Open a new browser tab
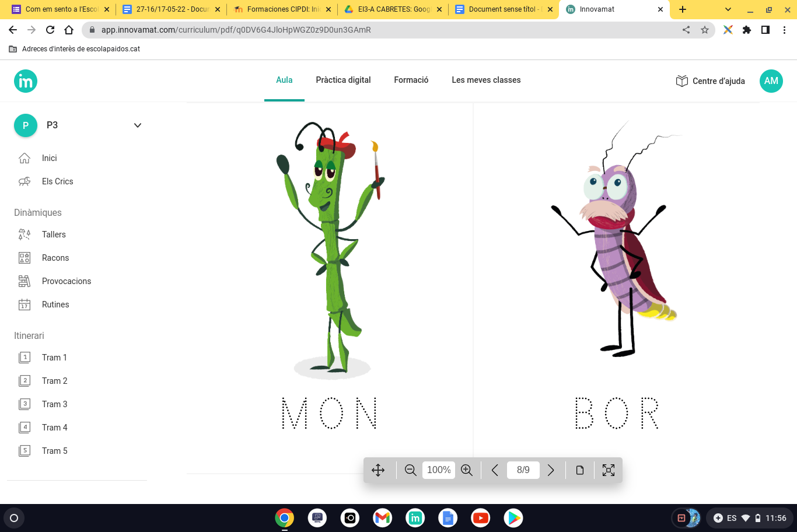Image resolution: width=797 pixels, height=532 pixels. pyautogui.click(x=683, y=9)
